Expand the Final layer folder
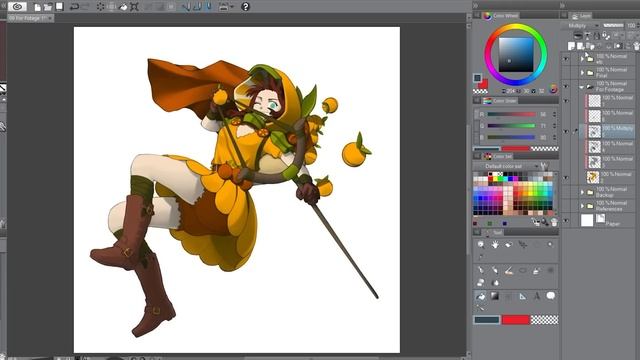Image resolution: width=640 pixels, height=360 pixels. [582, 73]
